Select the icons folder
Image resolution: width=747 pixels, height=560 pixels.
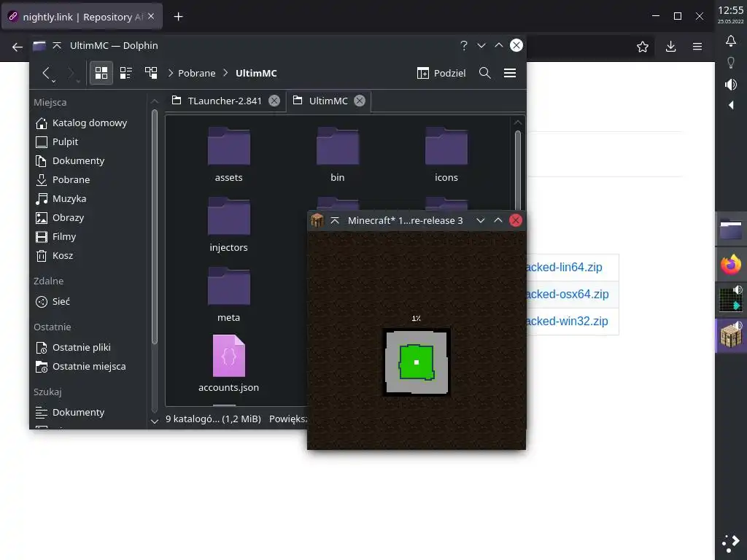pyautogui.click(x=446, y=155)
